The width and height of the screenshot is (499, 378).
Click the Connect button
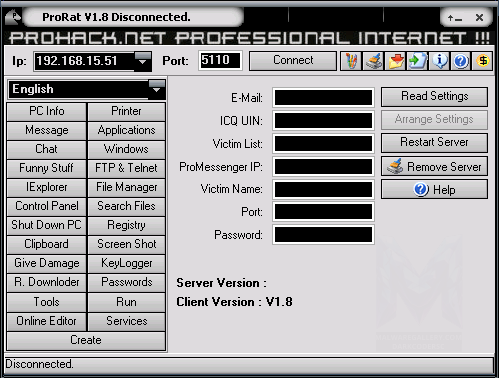(293, 61)
